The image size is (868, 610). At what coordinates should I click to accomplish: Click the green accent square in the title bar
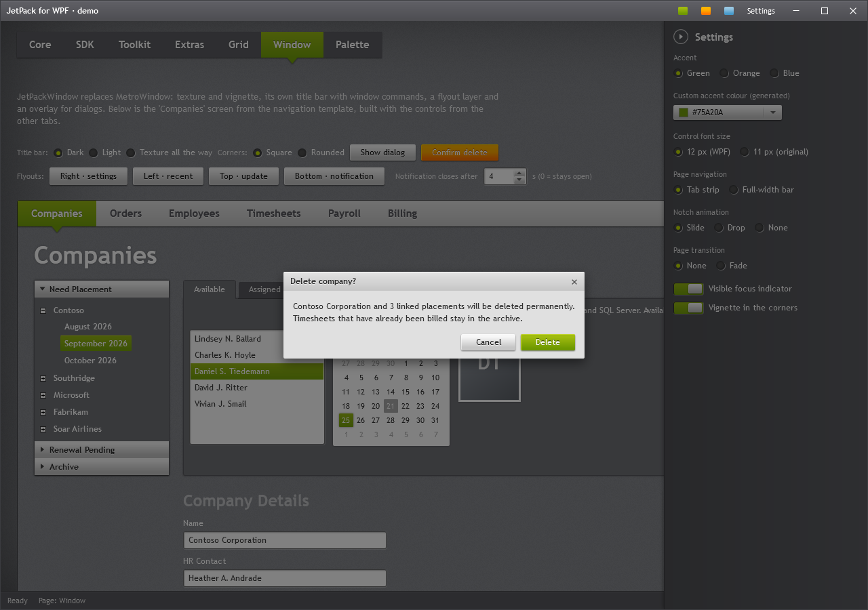(683, 11)
